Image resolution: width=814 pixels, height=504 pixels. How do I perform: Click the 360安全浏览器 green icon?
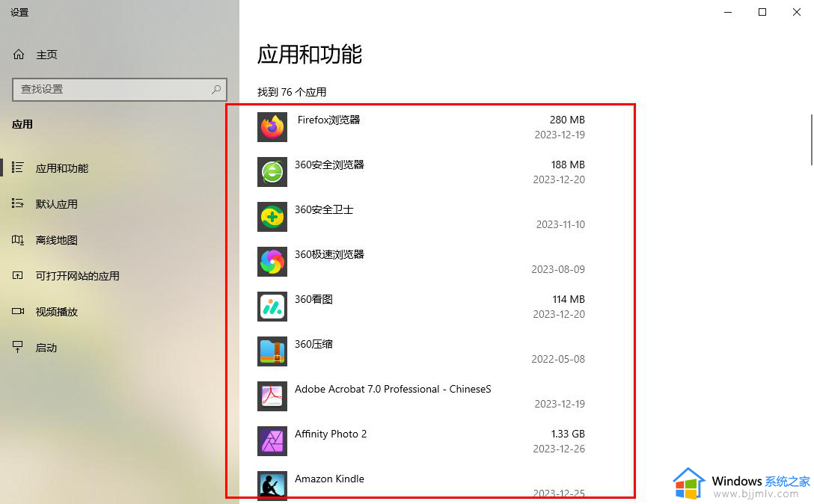[272, 172]
